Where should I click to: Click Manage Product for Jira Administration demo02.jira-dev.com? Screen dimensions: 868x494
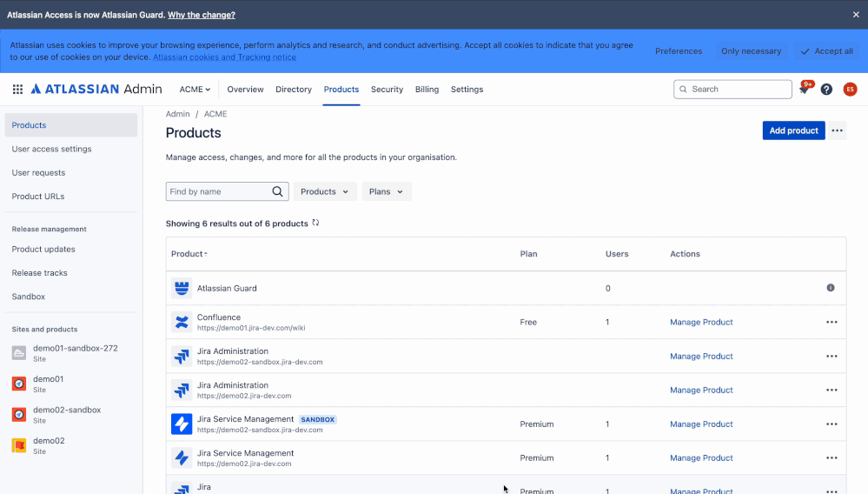(x=701, y=390)
